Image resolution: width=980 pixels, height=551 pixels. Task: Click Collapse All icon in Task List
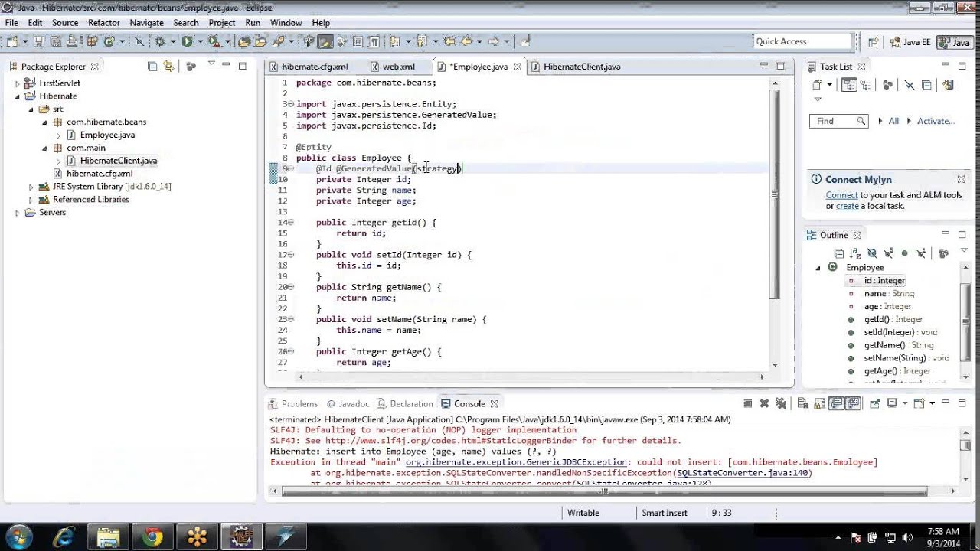click(926, 85)
